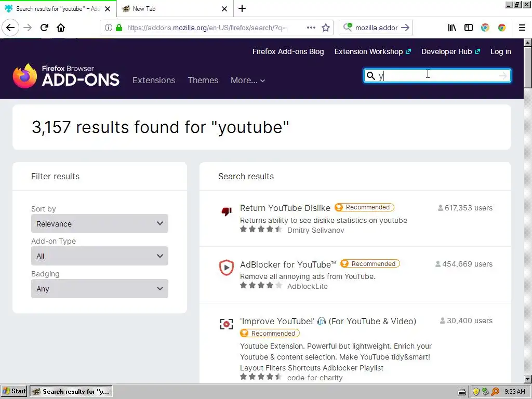The width and height of the screenshot is (532, 399).
Task: Click the green padlock security icon
Action: [119, 28]
